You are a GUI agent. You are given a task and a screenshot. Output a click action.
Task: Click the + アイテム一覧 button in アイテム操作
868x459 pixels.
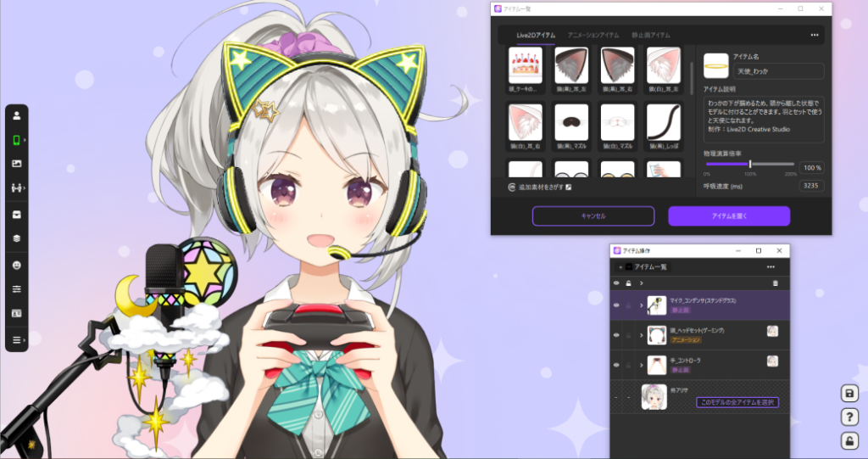644,267
